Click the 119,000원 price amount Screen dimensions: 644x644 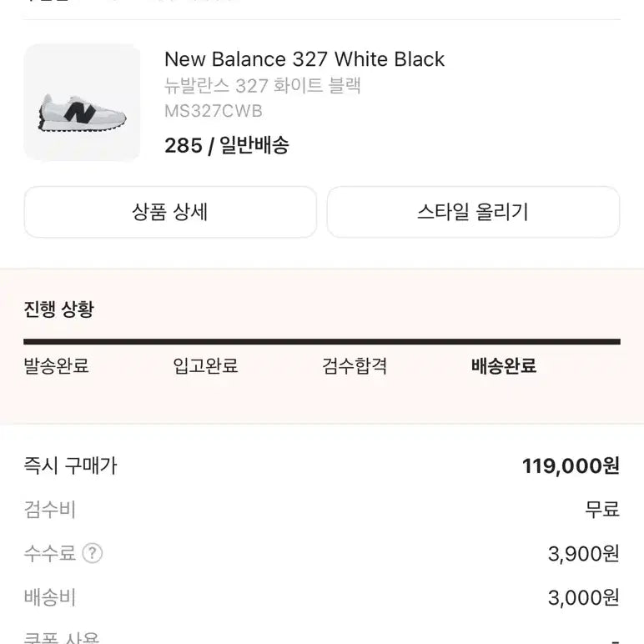[x=571, y=465]
